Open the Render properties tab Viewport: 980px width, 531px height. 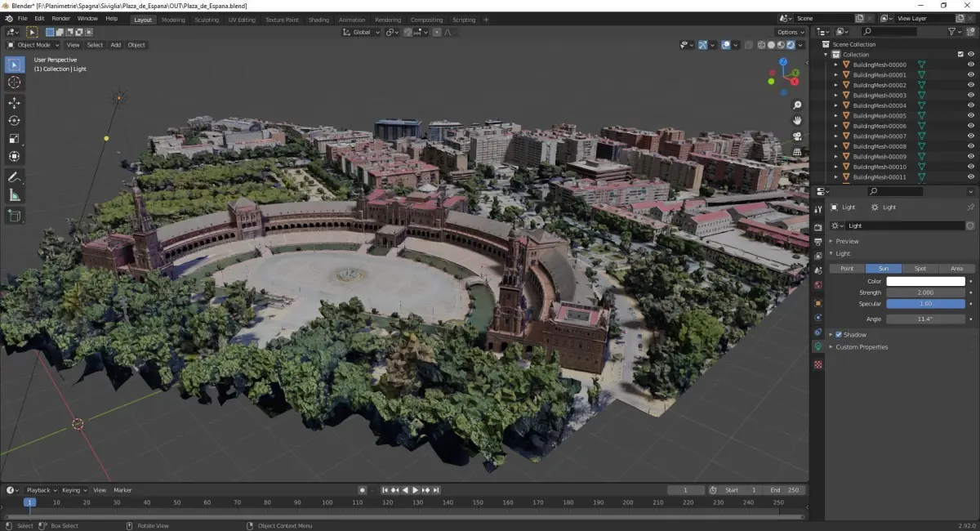point(818,227)
